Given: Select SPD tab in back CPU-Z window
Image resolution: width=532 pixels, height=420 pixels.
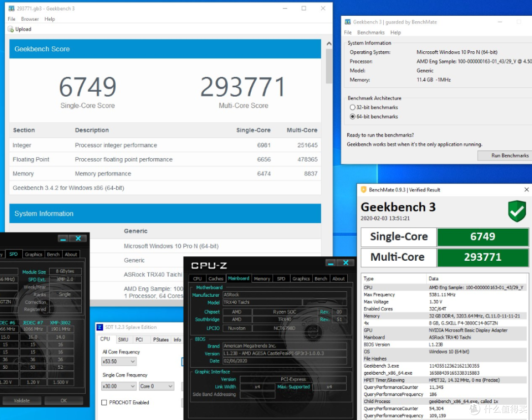Looking at the screenshot, I should pyautogui.click(x=14, y=254).
